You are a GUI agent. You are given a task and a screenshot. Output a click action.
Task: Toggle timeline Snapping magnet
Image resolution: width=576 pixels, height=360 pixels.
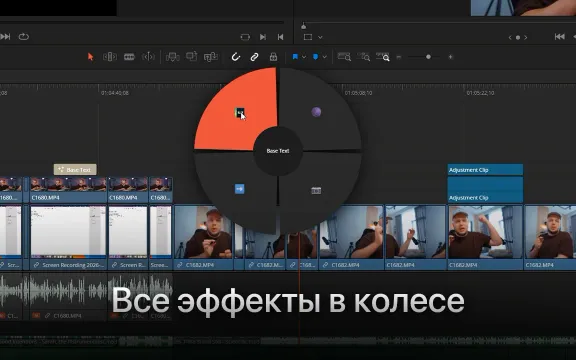pos(235,57)
